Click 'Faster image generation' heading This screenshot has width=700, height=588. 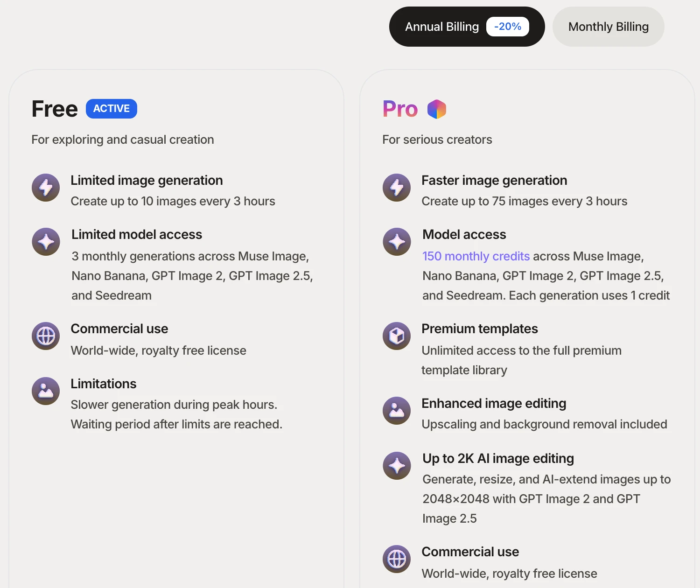point(494,180)
